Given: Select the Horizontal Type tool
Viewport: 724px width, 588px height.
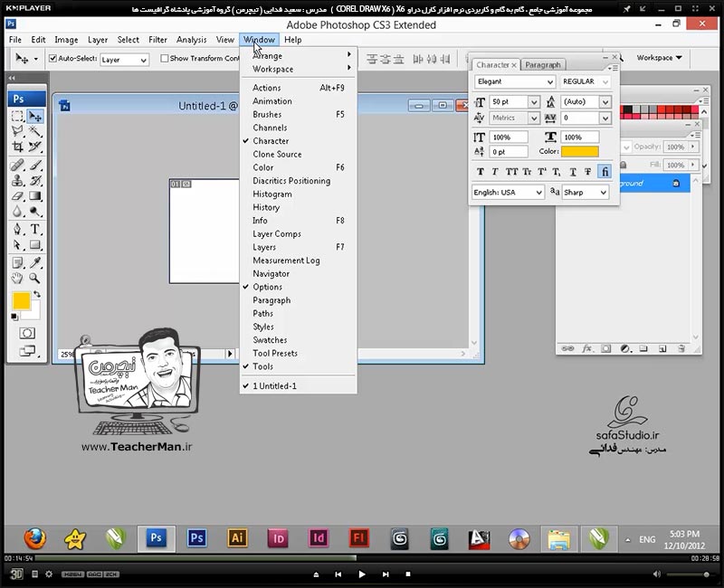Looking at the screenshot, I should pos(35,230).
